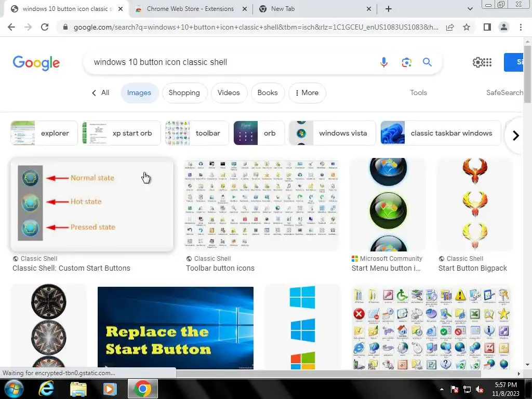Open the dark ornate round buttons image

[48, 327]
